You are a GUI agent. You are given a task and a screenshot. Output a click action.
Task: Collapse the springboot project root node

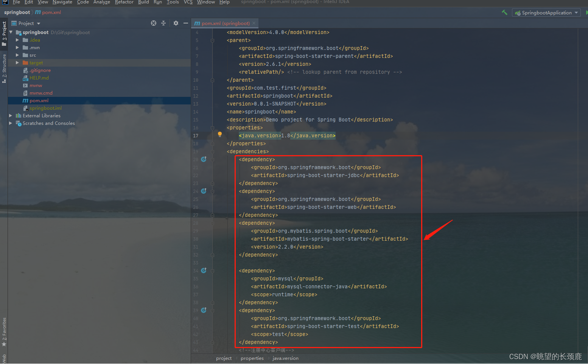pos(11,33)
